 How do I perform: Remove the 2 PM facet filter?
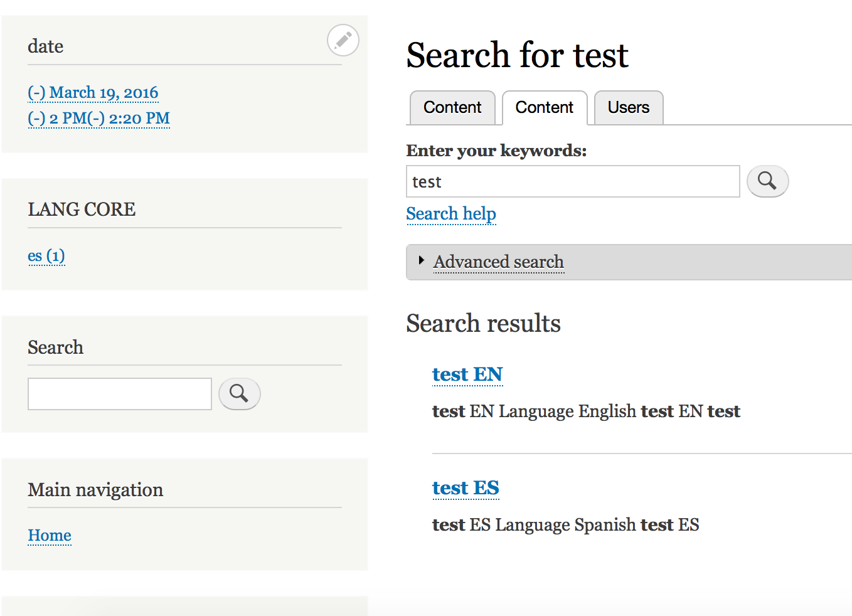click(57, 119)
